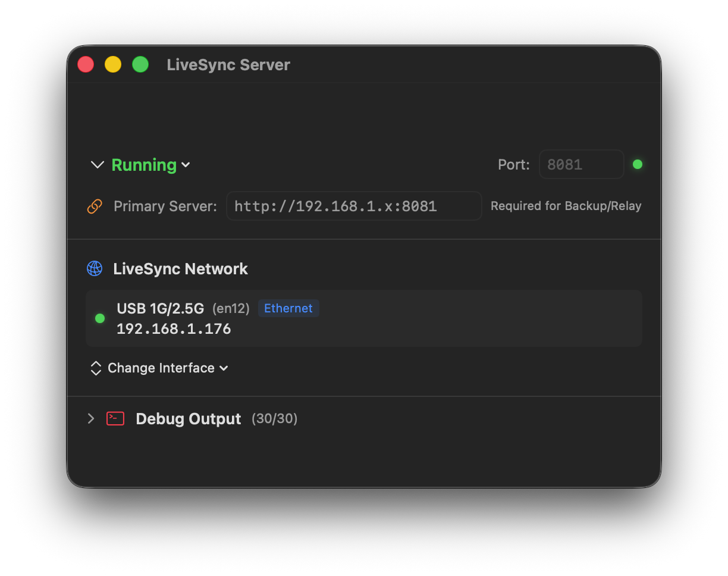Click the (en12) interface identifier
Image resolution: width=728 pixels, height=576 pixels.
point(231,308)
